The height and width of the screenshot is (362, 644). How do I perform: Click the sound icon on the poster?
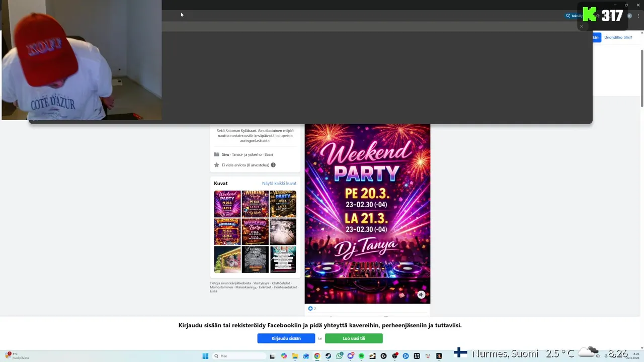click(x=421, y=295)
